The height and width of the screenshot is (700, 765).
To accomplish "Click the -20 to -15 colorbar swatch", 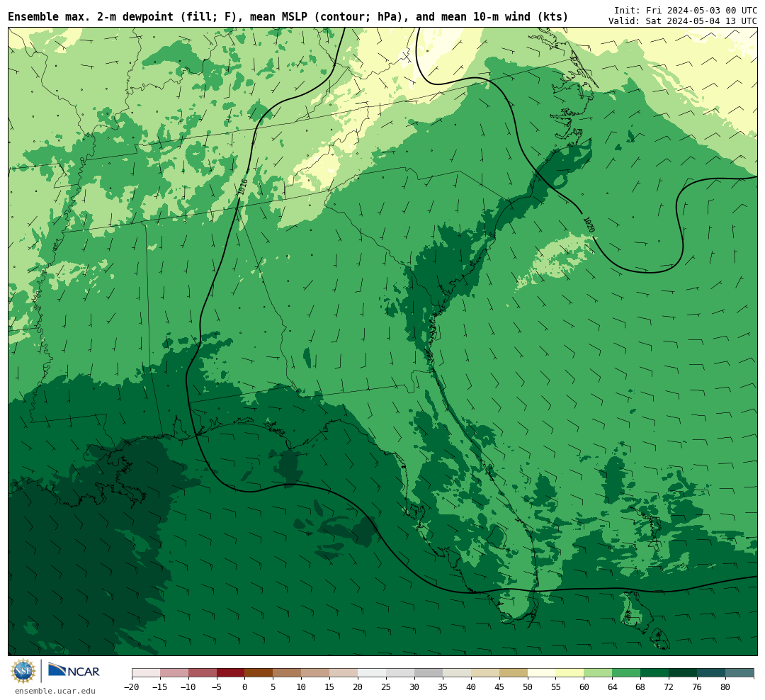I will (x=146, y=673).
